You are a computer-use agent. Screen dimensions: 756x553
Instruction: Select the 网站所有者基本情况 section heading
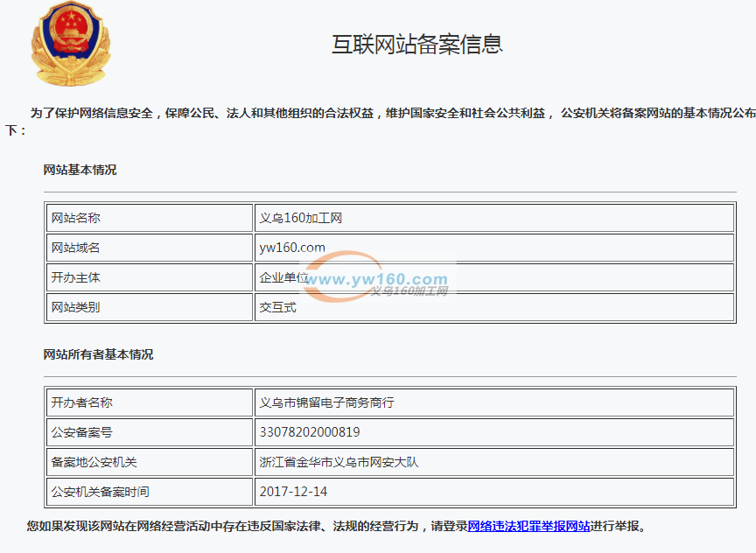coord(98,354)
